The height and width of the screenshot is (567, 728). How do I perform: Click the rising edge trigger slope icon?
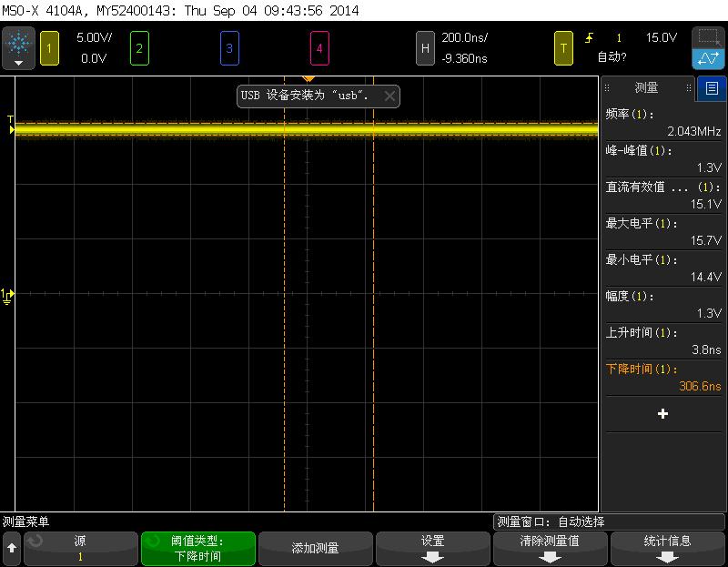pyautogui.click(x=589, y=37)
